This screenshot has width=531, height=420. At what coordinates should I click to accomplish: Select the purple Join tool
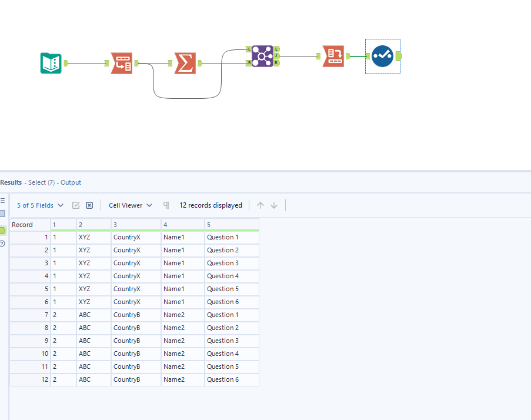pyautogui.click(x=263, y=56)
